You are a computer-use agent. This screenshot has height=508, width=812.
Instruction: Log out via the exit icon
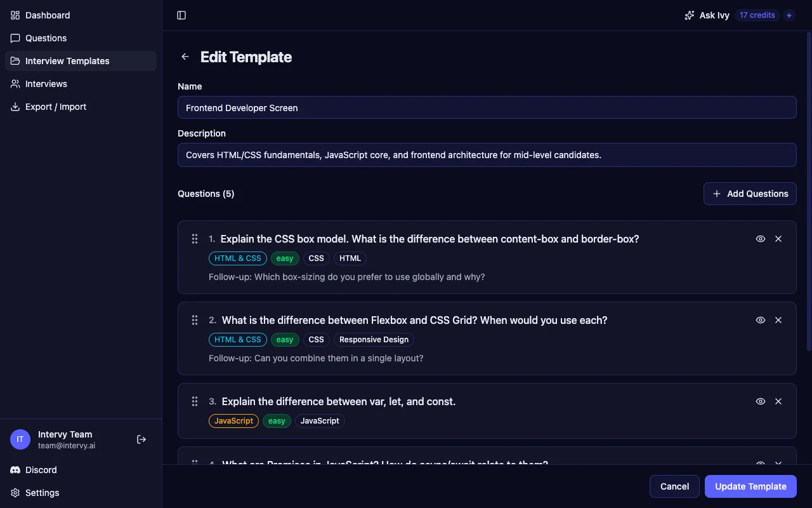click(141, 439)
